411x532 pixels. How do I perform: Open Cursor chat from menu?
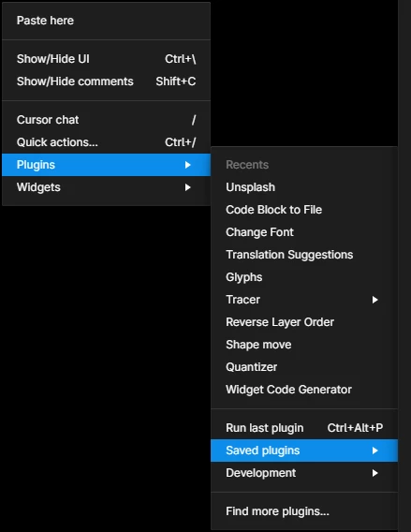[x=106, y=120]
